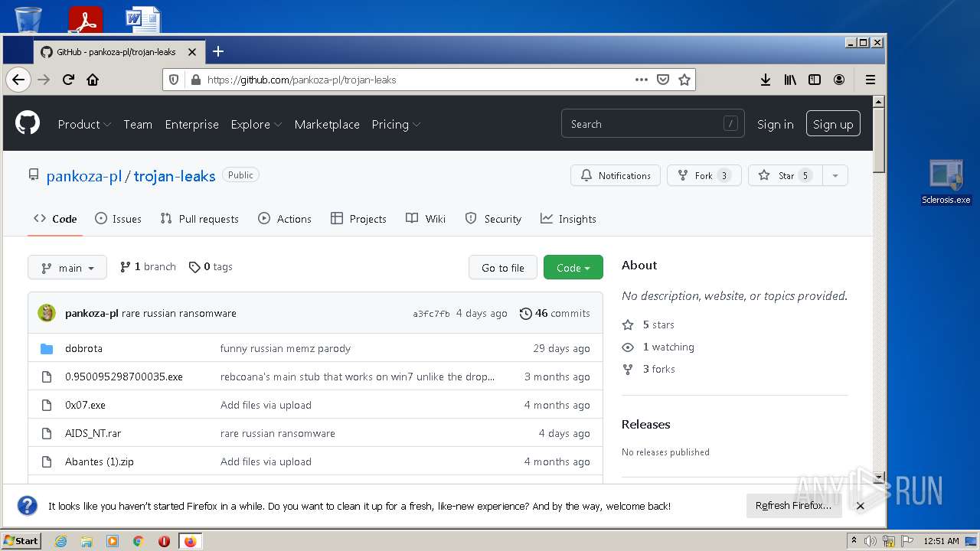Screen dimensions: 980x551
Task: Switch to the Code tab
Action: tap(55, 219)
